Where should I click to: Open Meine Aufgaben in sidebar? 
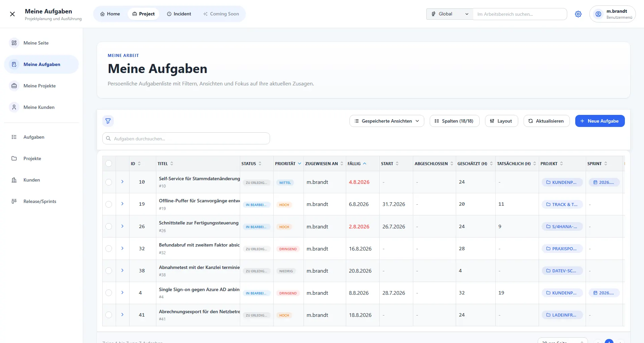tap(41, 64)
